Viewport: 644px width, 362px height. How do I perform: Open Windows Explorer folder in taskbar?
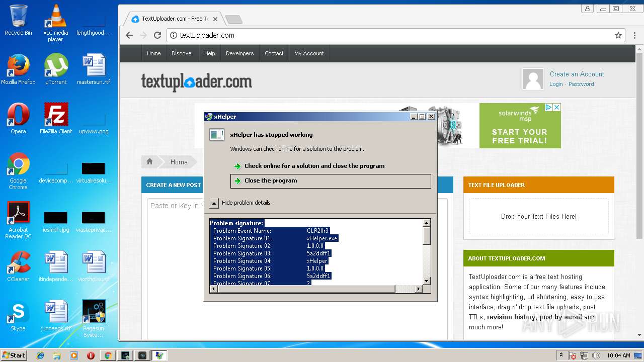[x=57, y=355]
